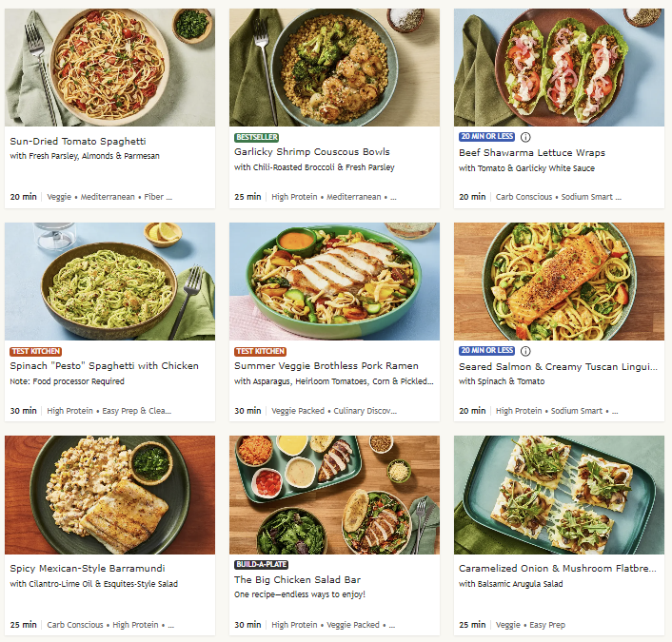Open The Big Chicken Salad Bar title

click(x=297, y=579)
